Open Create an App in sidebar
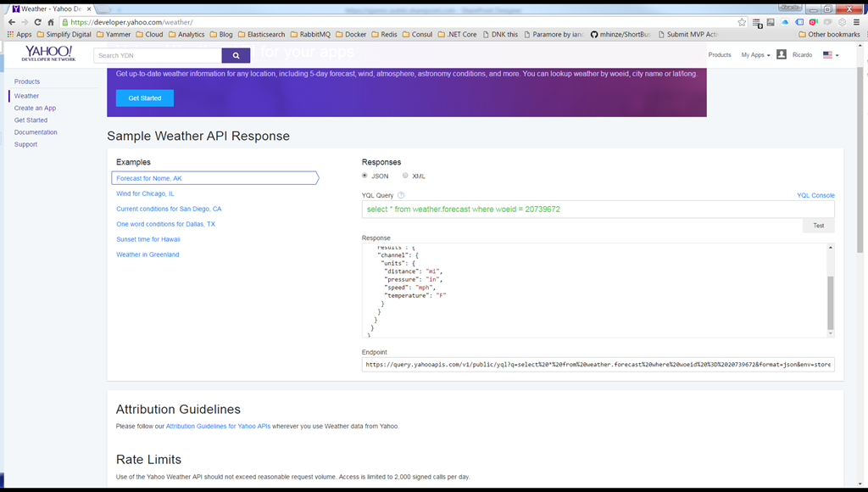This screenshot has height=492, width=868. tap(35, 108)
